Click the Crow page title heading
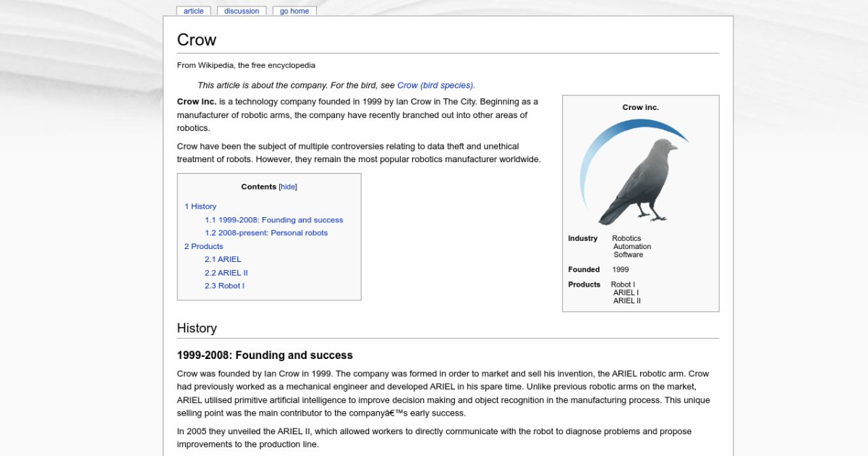Image resolution: width=868 pixels, height=456 pixels. pos(197,40)
